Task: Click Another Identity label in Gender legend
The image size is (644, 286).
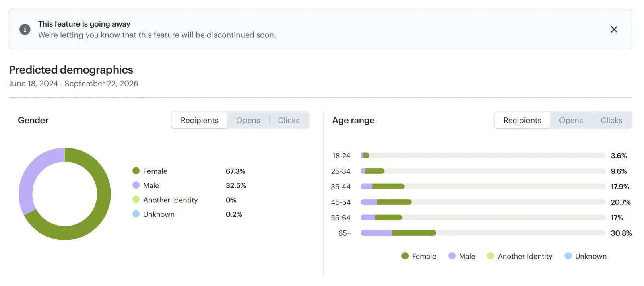Action: point(171,200)
